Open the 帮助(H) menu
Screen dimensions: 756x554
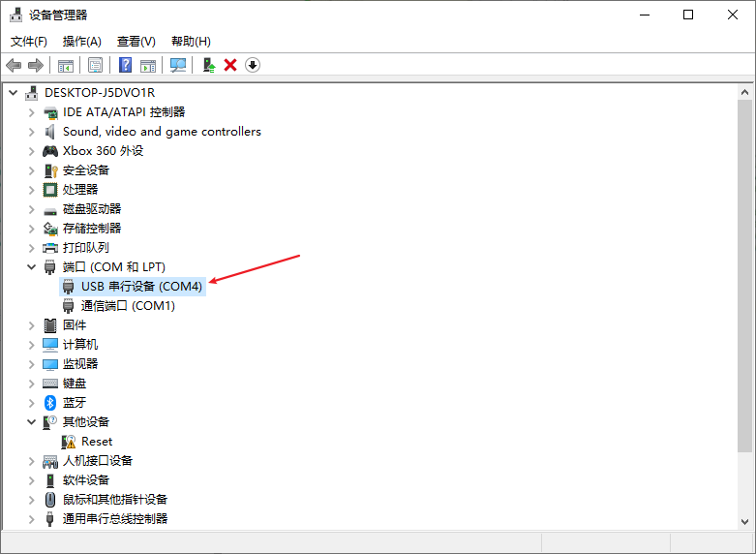(191, 42)
